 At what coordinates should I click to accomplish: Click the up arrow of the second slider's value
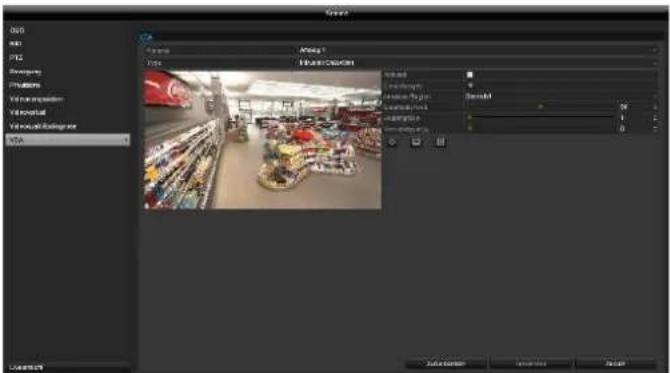coord(655,116)
